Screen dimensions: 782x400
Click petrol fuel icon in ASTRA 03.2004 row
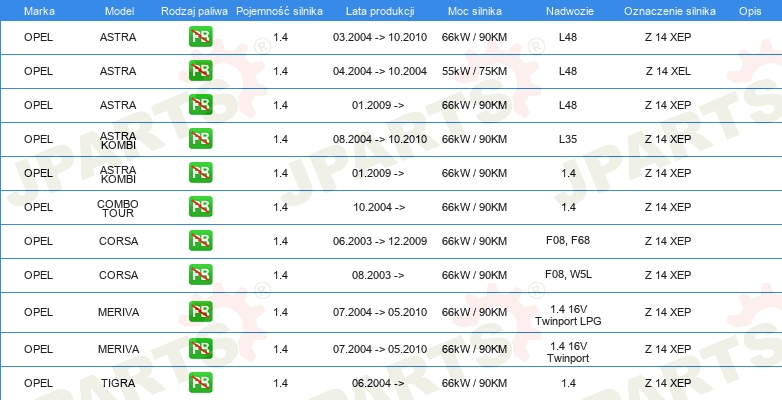click(x=200, y=37)
